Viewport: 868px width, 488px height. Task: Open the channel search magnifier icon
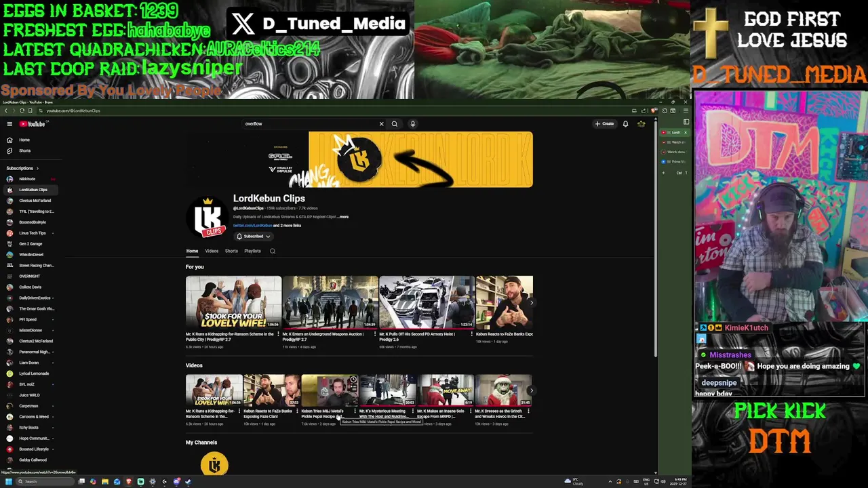coord(273,251)
